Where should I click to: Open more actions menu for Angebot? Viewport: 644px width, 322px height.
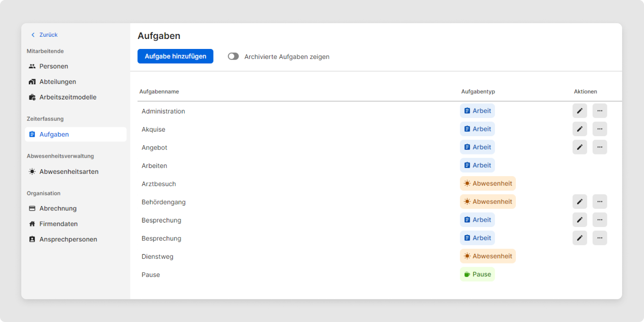click(600, 147)
